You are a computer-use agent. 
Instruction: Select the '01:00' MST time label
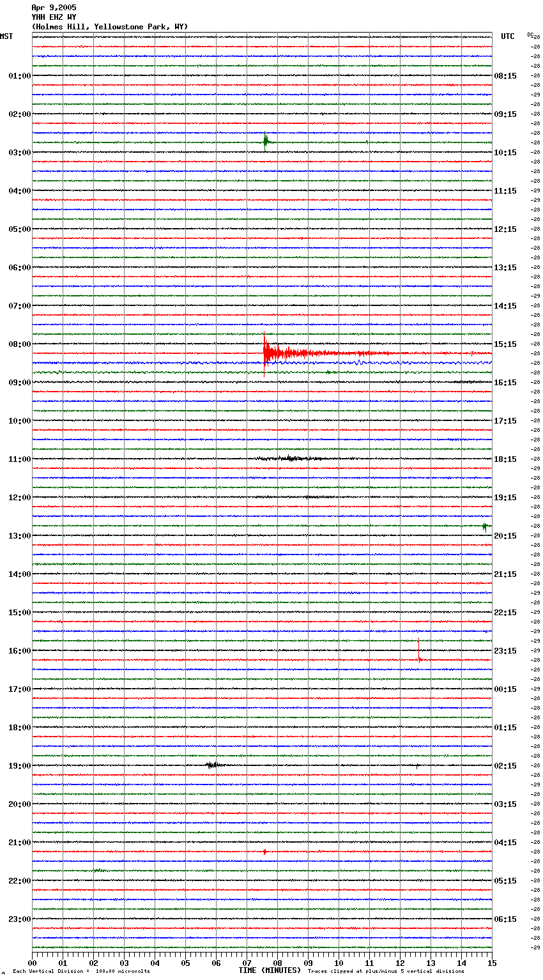point(19,76)
